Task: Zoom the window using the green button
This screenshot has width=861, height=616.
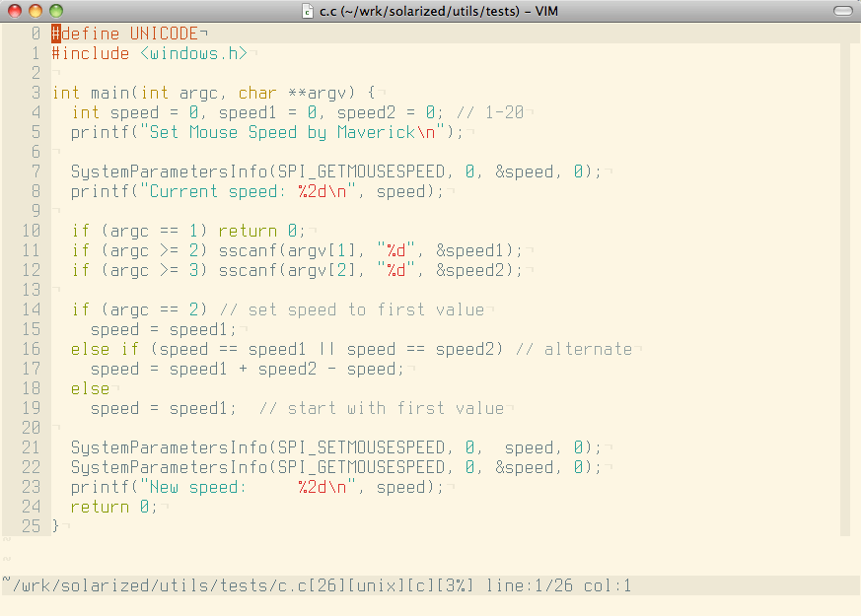Action: coord(55,11)
